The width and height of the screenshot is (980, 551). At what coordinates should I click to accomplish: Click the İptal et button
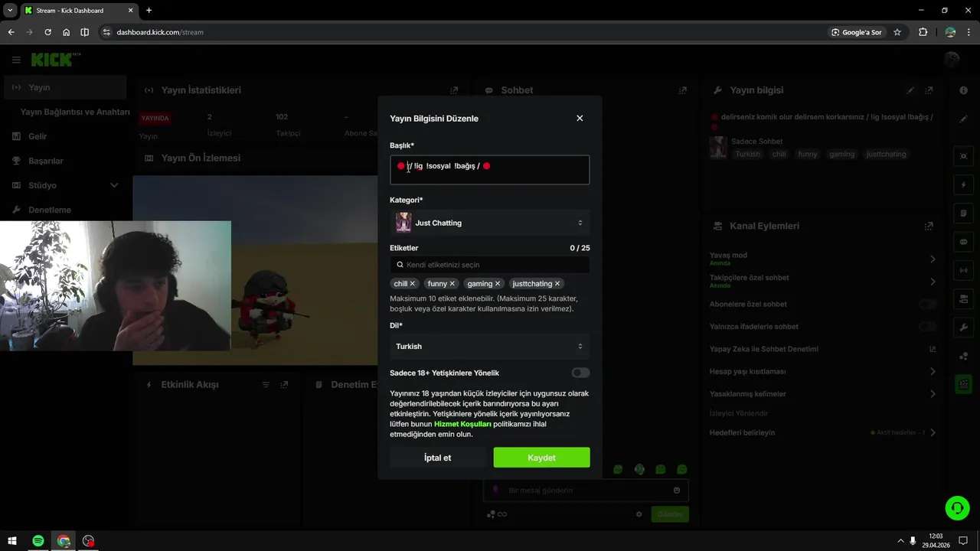[x=438, y=458]
